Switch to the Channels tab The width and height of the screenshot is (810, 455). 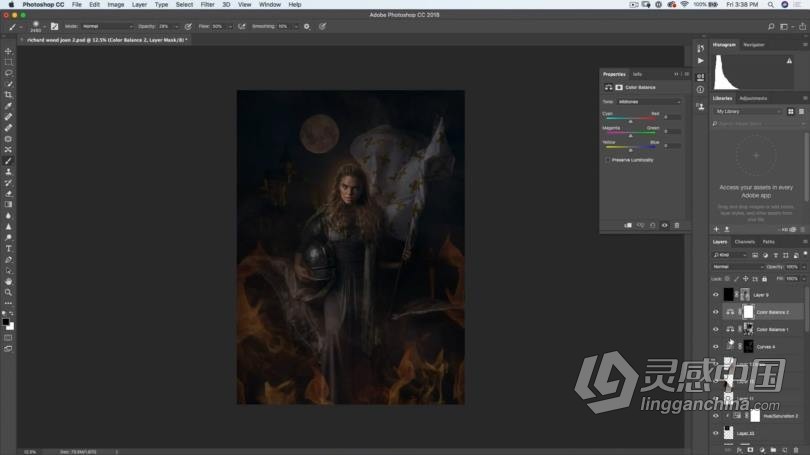point(744,242)
